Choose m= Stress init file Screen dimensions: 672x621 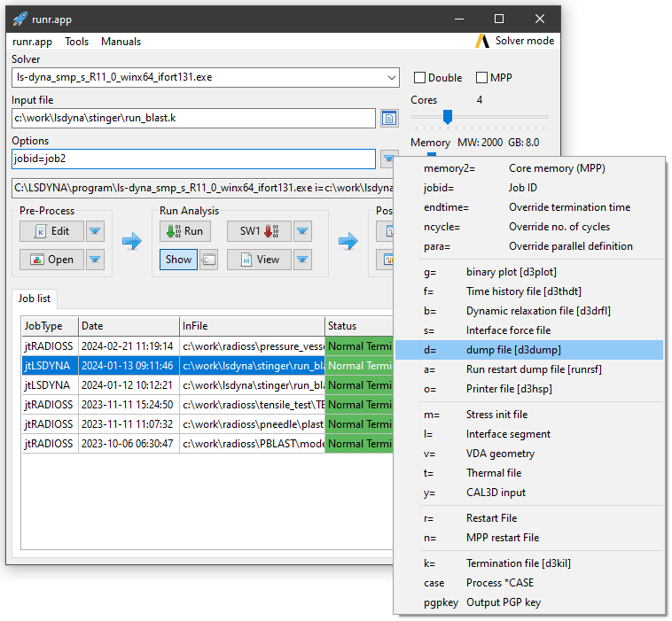(529, 415)
